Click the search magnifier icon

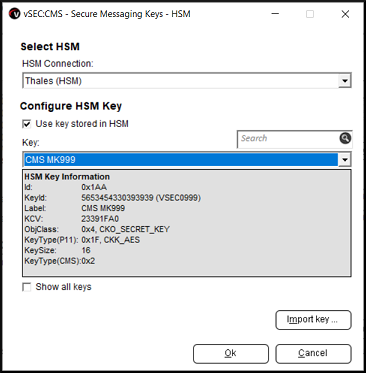[x=345, y=138]
